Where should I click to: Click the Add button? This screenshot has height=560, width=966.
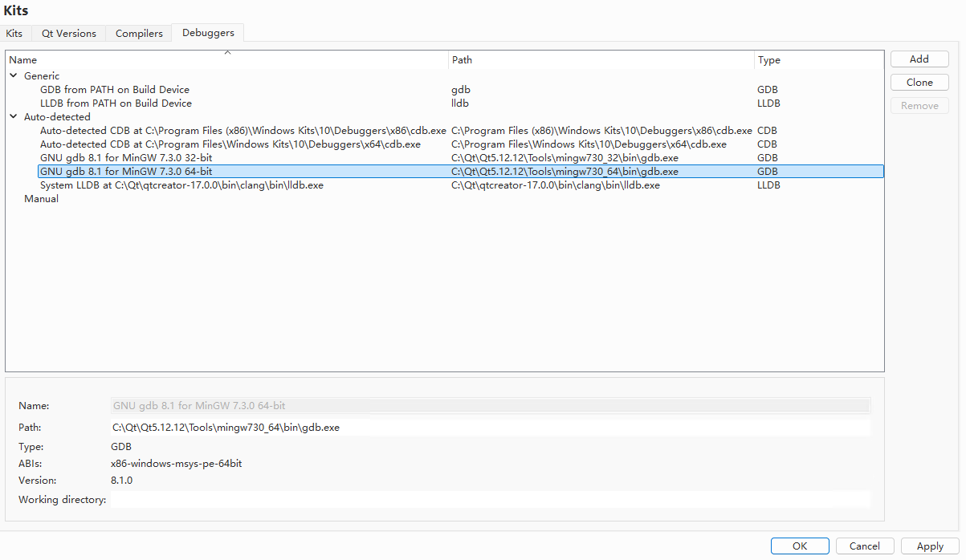pos(919,59)
